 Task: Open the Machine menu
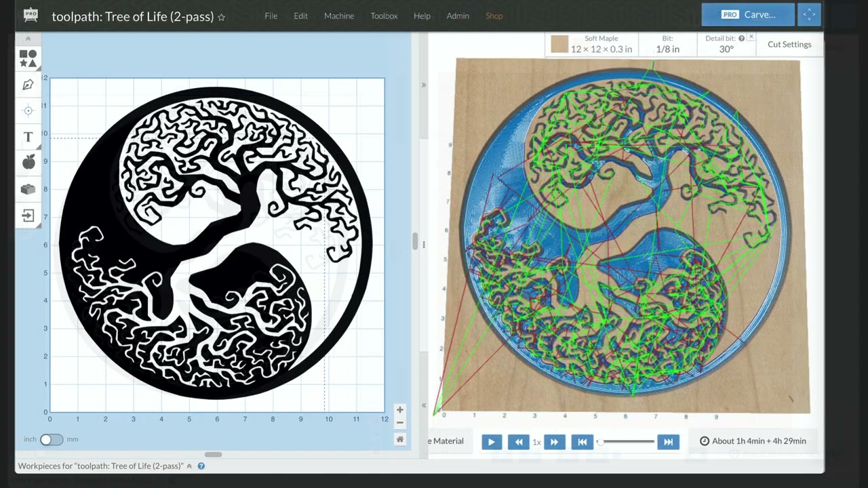339,16
